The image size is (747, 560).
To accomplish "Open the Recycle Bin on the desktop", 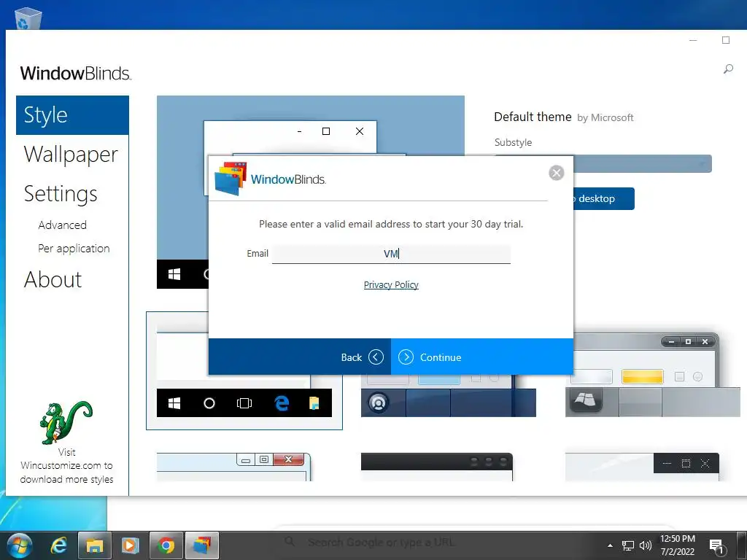I will [x=28, y=17].
